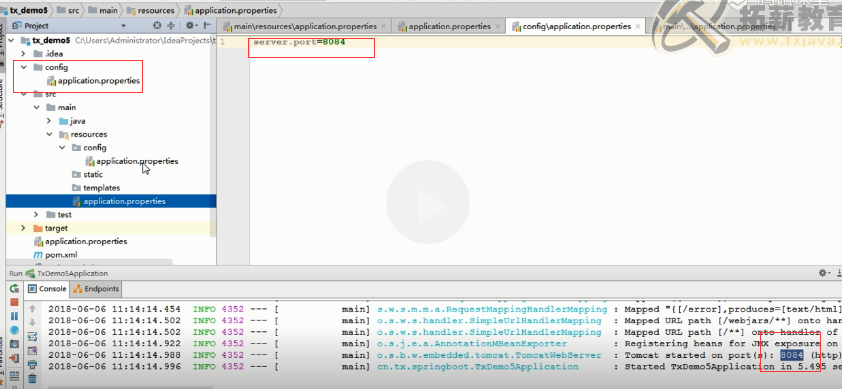Click the TomcatWebServer log line in console
This screenshot has height=389, width=842.
pos(445,355)
